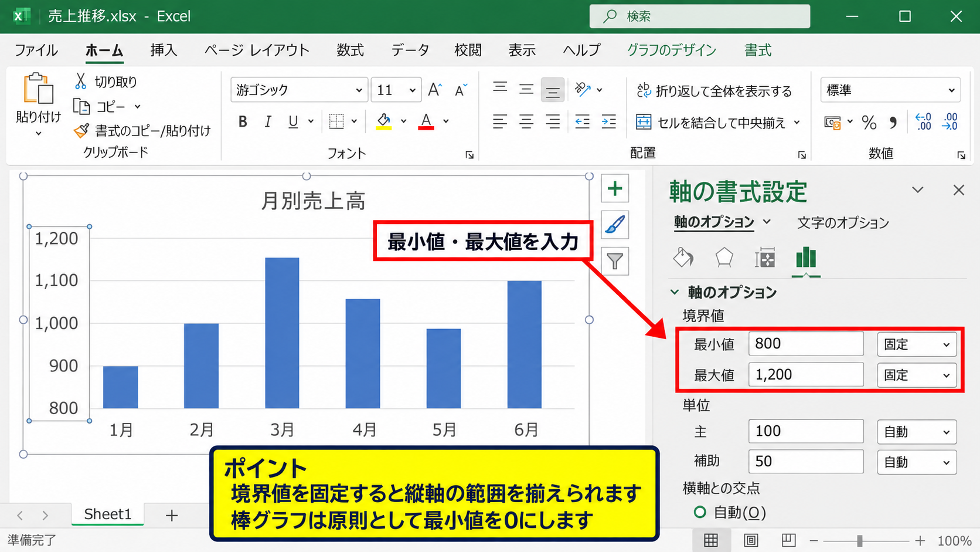Open Chart Elements plus button

pos(615,189)
